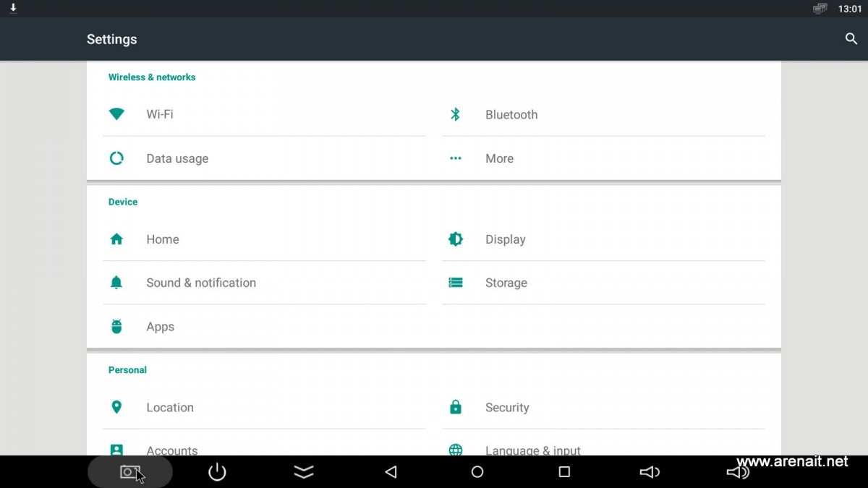
Task: Take a screenshot using navigation bar
Action: pos(129,472)
